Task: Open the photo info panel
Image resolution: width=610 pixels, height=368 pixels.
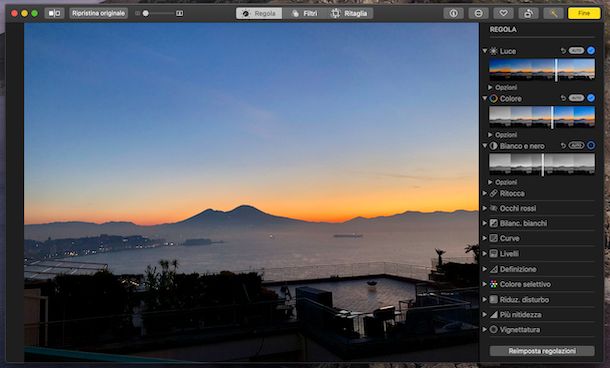Action: (x=454, y=13)
